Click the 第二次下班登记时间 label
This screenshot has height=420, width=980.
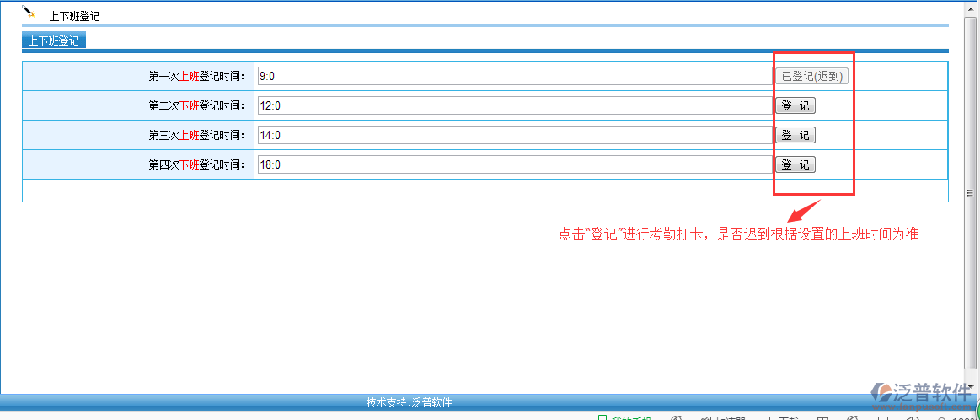point(195,105)
